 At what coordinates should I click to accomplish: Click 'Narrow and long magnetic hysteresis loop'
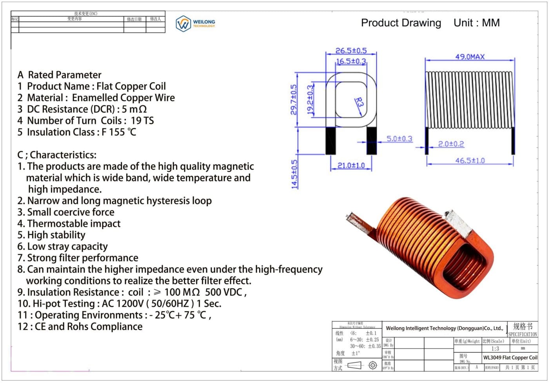(x=114, y=201)
